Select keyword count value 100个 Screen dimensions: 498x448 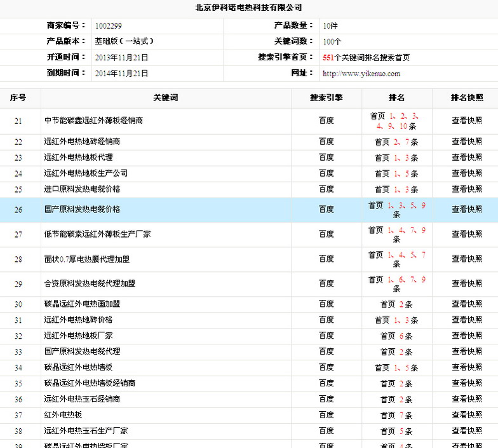(x=332, y=42)
